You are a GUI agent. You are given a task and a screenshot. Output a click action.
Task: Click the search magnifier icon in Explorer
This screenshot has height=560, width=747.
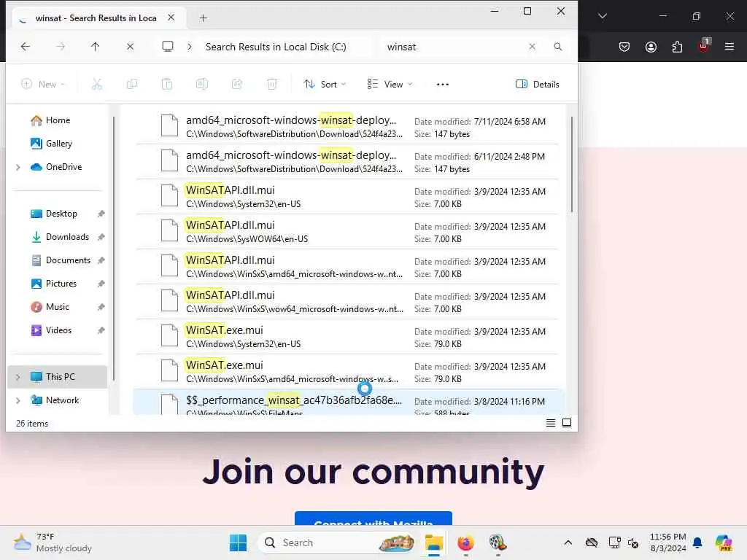point(558,47)
